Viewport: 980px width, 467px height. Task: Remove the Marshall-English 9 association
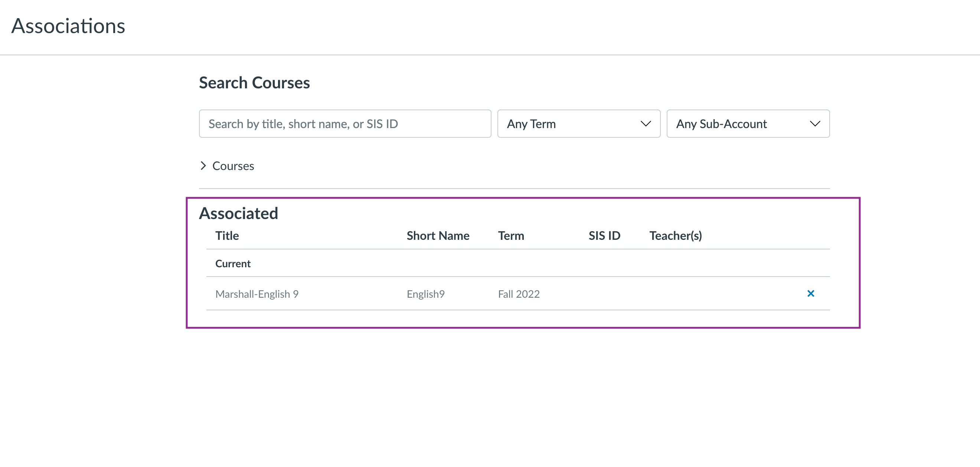[810, 294]
